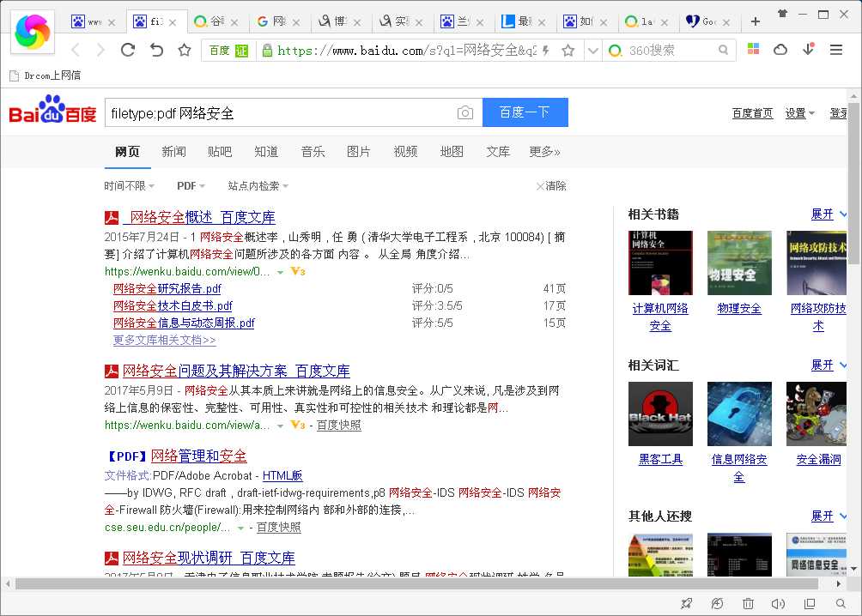This screenshot has width=862, height=616.
Task: Click PDF icon beside 网络安全概述 result
Action: coord(112,218)
